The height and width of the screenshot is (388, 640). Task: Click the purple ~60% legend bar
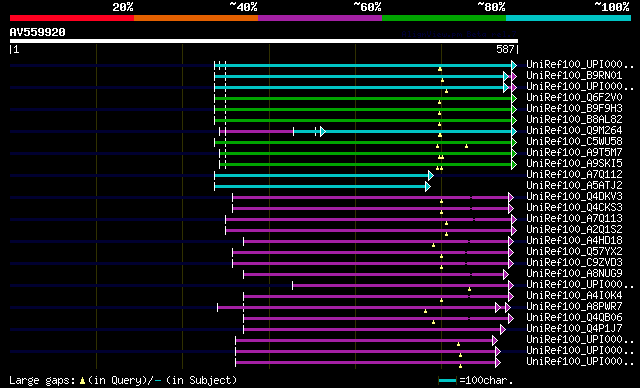pos(320,18)
